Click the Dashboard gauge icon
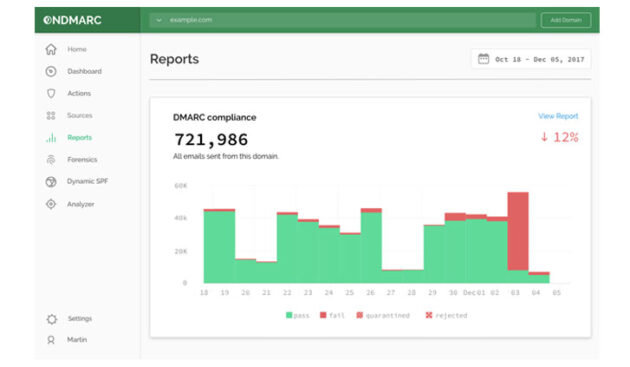Viewport: 630px width, 367px height. point(51,71)
